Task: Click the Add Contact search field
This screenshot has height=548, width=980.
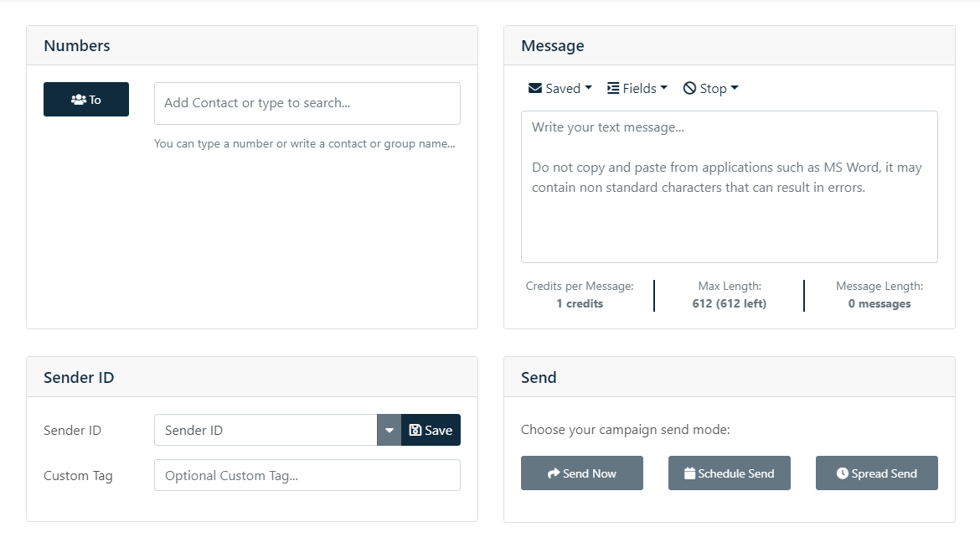Action: pos(307,103)
